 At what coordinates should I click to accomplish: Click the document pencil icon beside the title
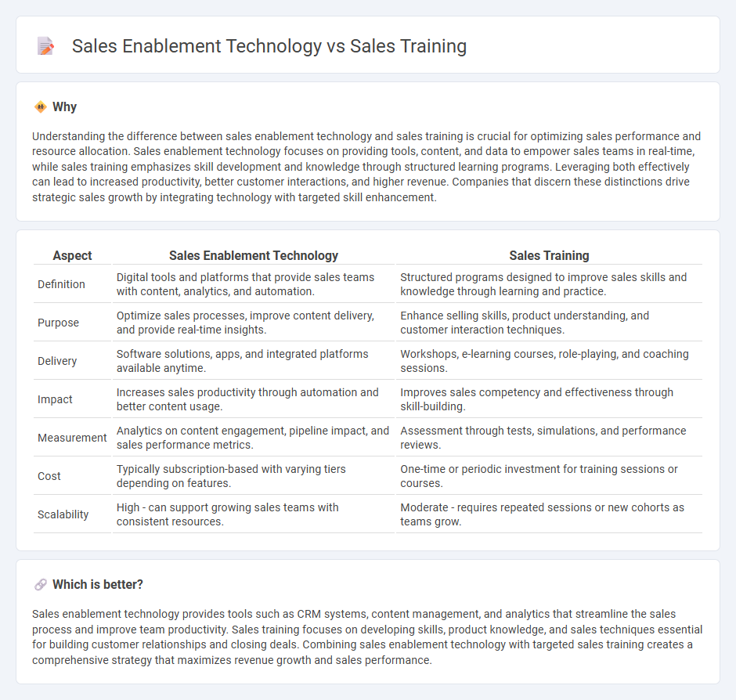pyautogui.click(x=45, y=46)
